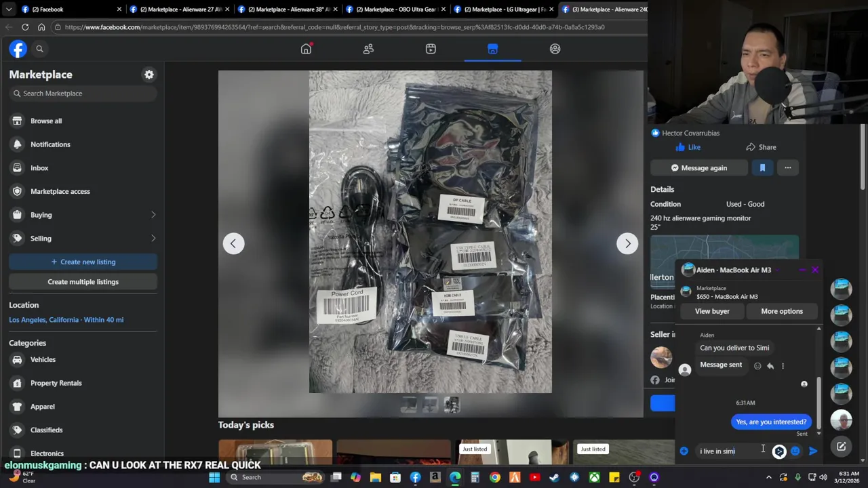Click the listing location map
This screenshot has height=488, width=868.
click(725, 261)
